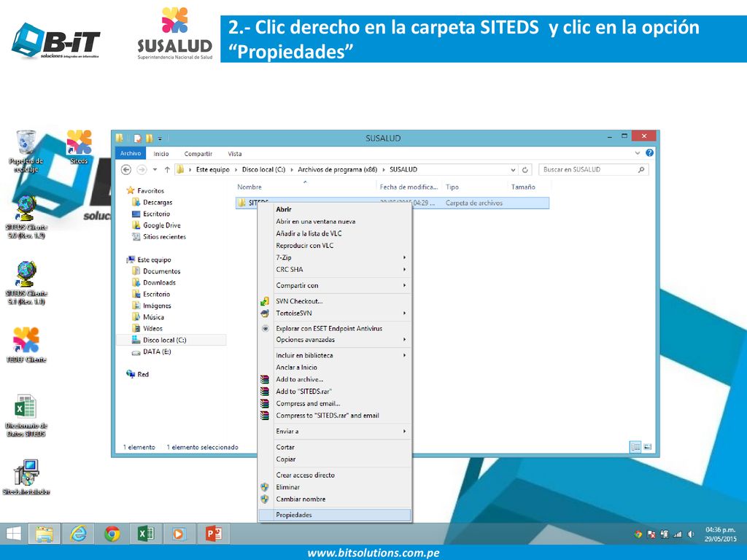Open the address bar history dropdown
Viewport: 747px width, 560px height.
click(x=513, y=169)
